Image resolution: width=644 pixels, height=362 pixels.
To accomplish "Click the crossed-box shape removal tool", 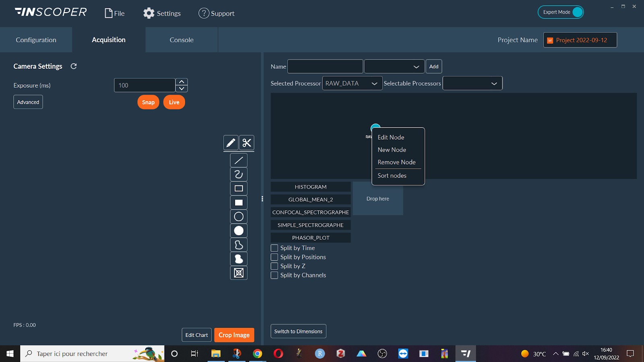I will click(239, 273).
